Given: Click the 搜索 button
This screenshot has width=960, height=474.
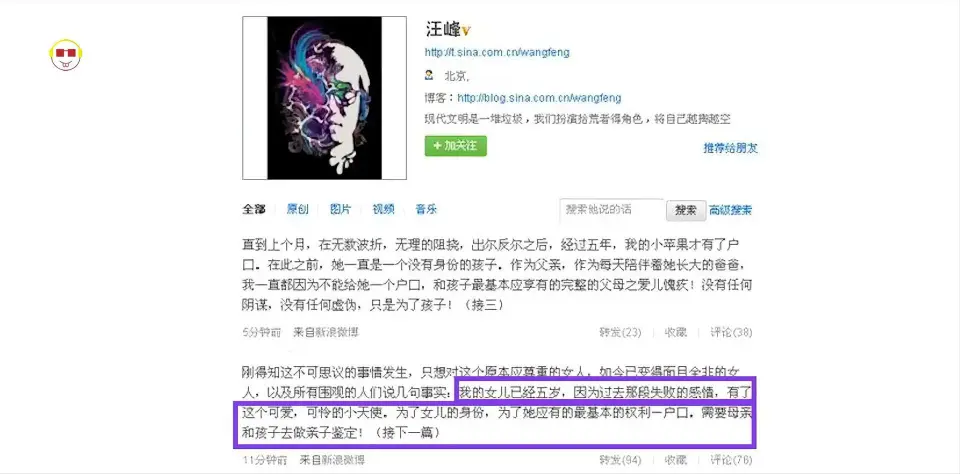Looking at the screenshot, I should point(686,210).
